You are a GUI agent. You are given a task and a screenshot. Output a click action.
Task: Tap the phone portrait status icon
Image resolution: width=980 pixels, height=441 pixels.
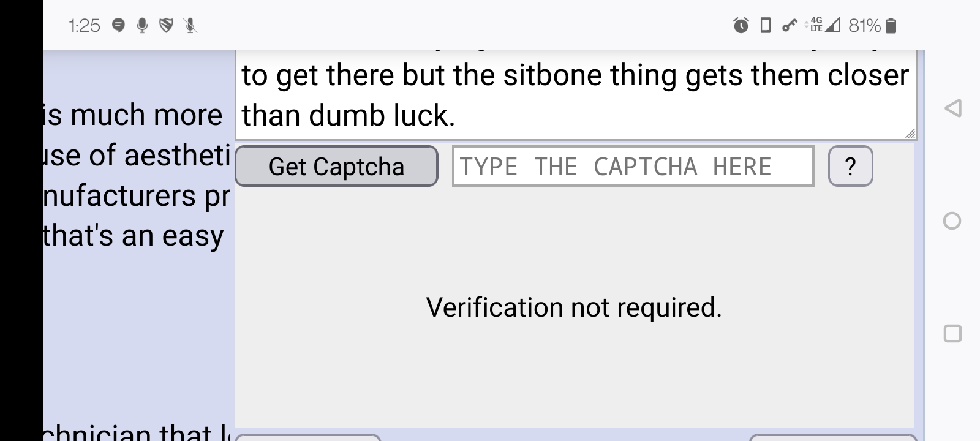click(x=765, y=26)
